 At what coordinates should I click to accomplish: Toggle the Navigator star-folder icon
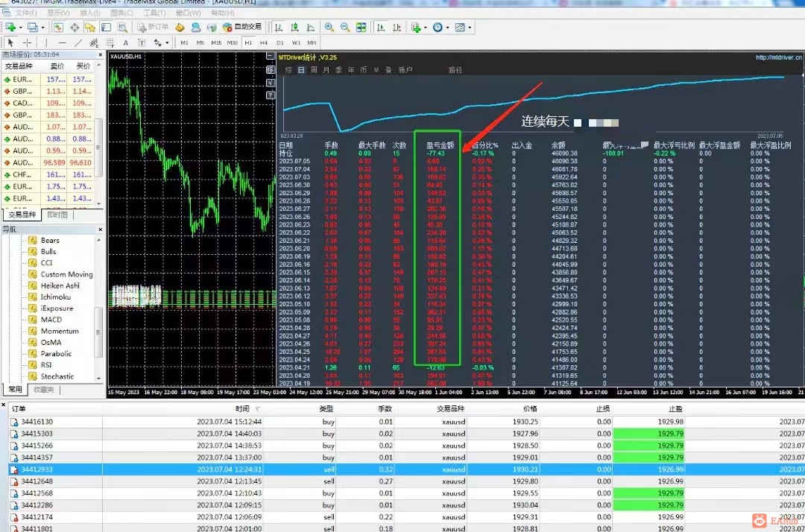(90, 27)
